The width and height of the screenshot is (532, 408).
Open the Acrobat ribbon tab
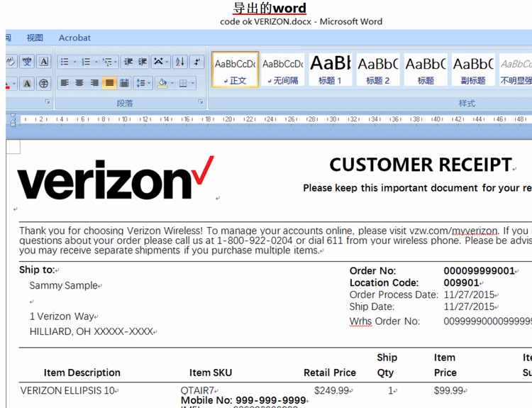[74, 38]
